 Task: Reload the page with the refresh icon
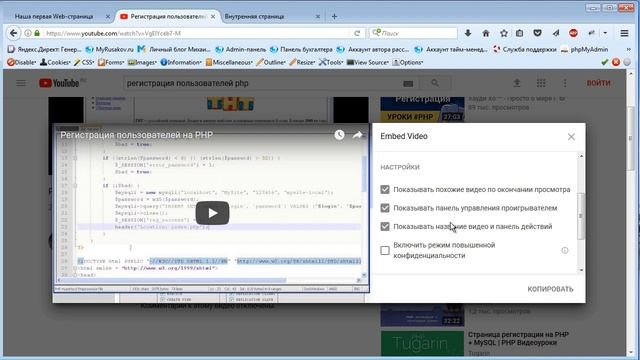357,33
